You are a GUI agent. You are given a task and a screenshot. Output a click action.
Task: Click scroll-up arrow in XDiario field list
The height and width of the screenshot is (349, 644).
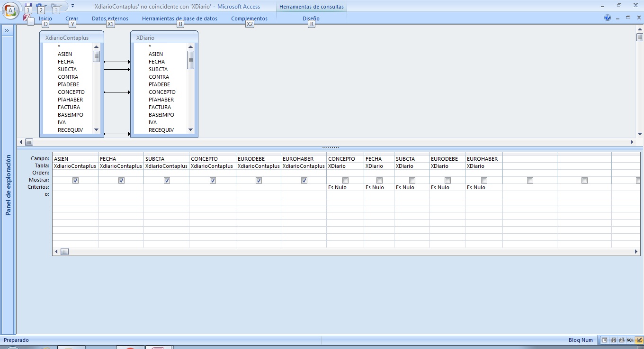[x=191, y=46]
